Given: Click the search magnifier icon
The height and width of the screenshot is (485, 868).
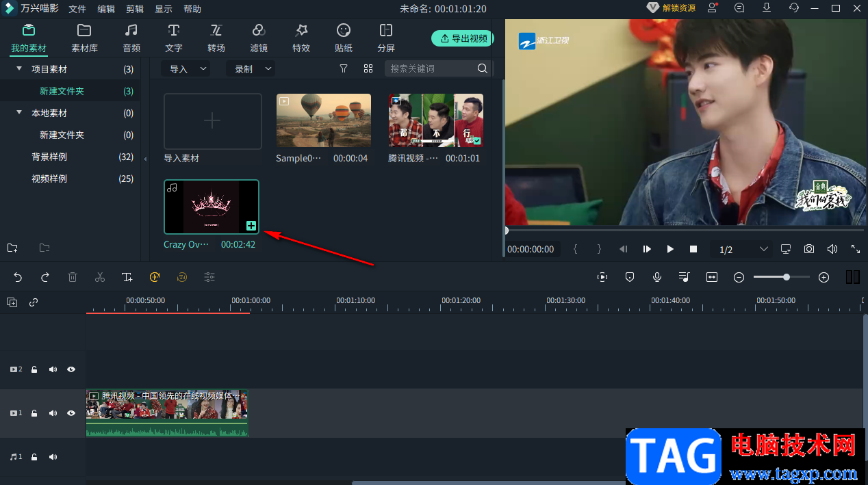Looking at the screenshot, I should 483,68.
